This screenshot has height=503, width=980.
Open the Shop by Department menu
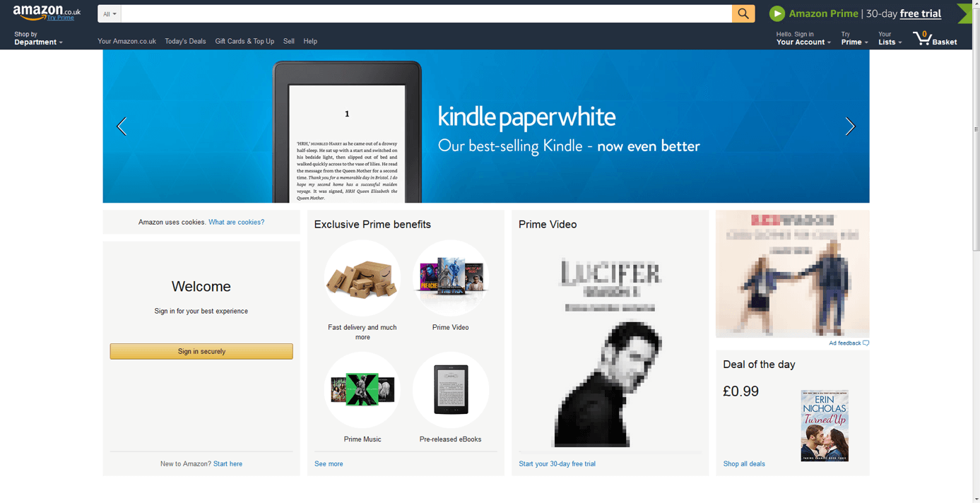pyautogui.click(x=38, y=38)
